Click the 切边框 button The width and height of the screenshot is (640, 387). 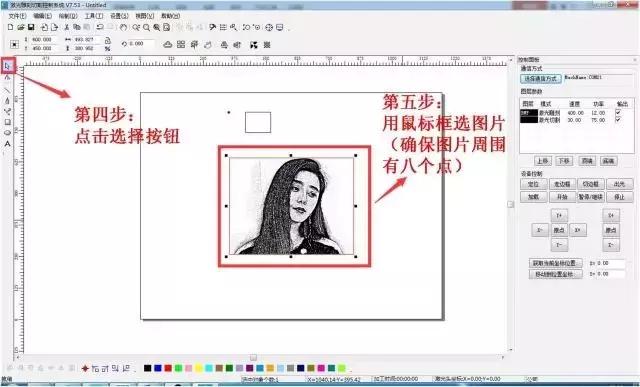[x=591, y=185]
